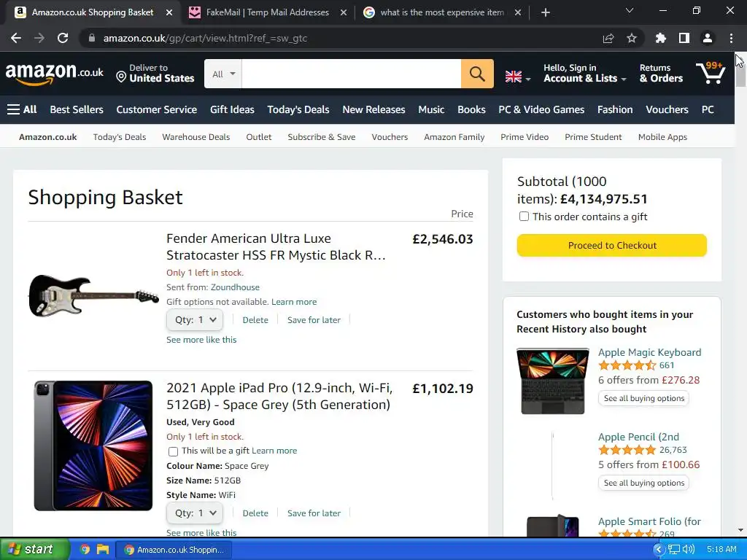This screenshot has height=560, width=747.
Task: Open the All hamburger menu
Action: point(22,109)
